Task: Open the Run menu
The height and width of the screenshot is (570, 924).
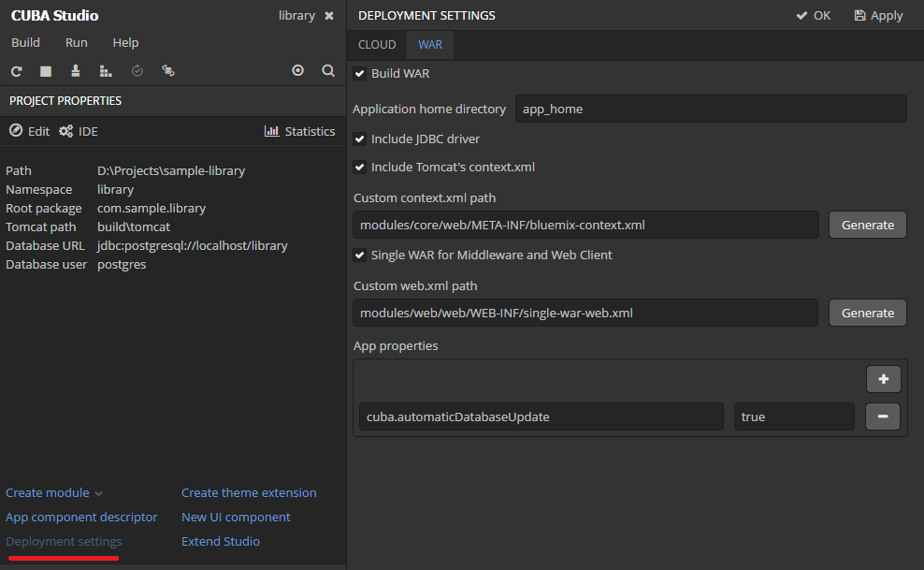Action: coord(77,43)
